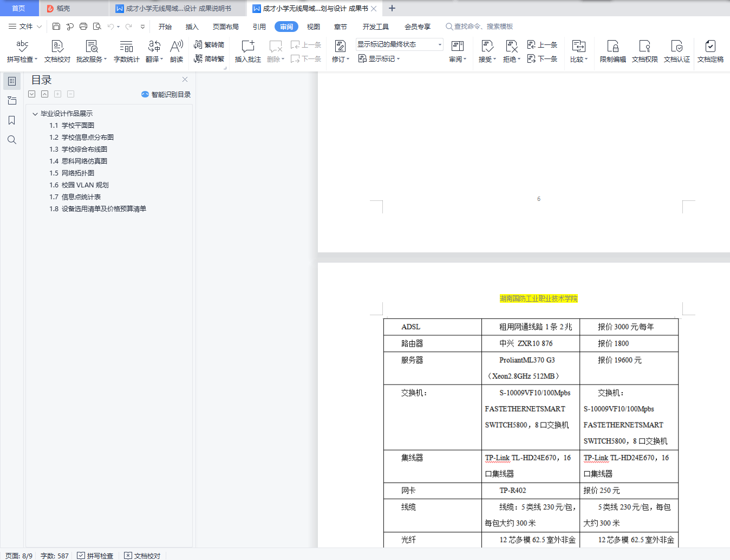Screen dimensions: 730x560
Task: Convert text with 简转繁
Action: (x=209, y=58)
